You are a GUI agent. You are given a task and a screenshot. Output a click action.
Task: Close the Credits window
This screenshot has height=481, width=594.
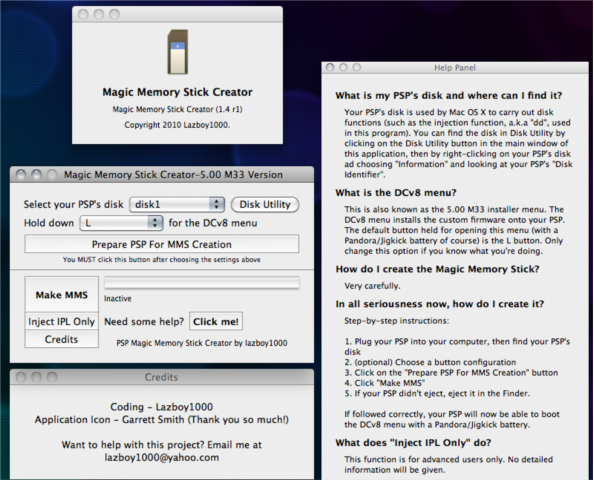21,377
